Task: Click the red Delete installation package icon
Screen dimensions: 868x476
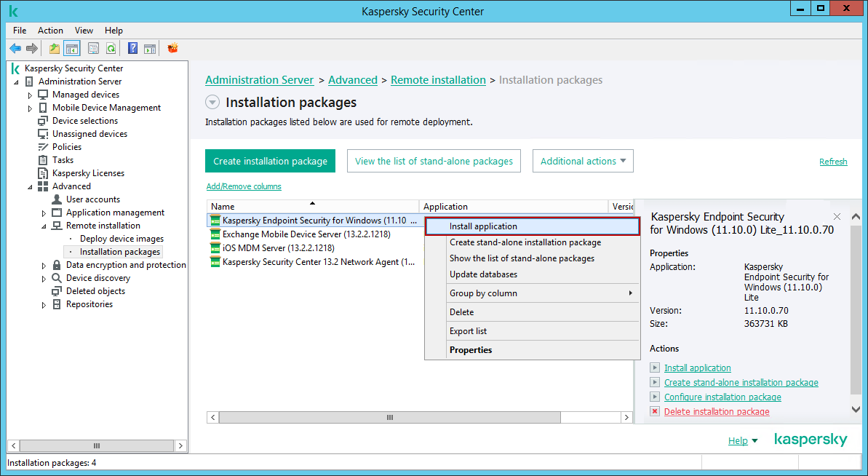Action: pyautogui.click(x=655, y=412)
